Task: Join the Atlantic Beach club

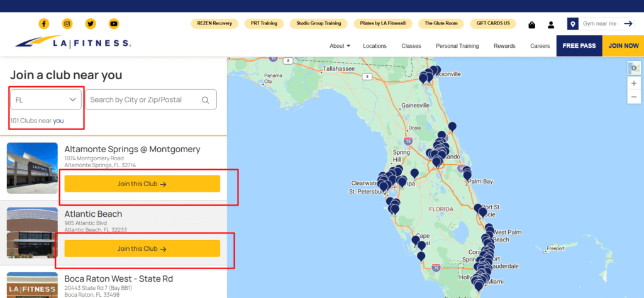Action: click(142, 249)
